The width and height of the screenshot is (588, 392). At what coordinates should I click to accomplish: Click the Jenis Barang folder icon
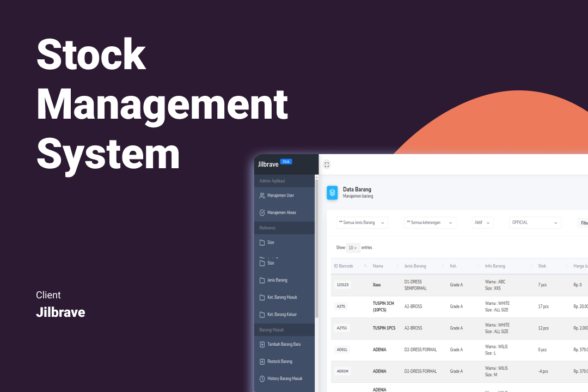tap(262, 280)
